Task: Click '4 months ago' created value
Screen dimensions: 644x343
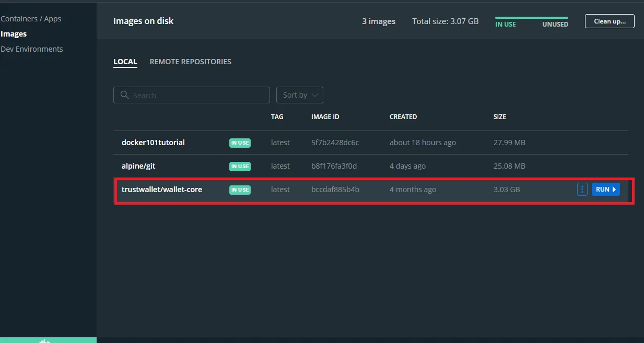Action: pyautogui.click(x=413, y=190)
